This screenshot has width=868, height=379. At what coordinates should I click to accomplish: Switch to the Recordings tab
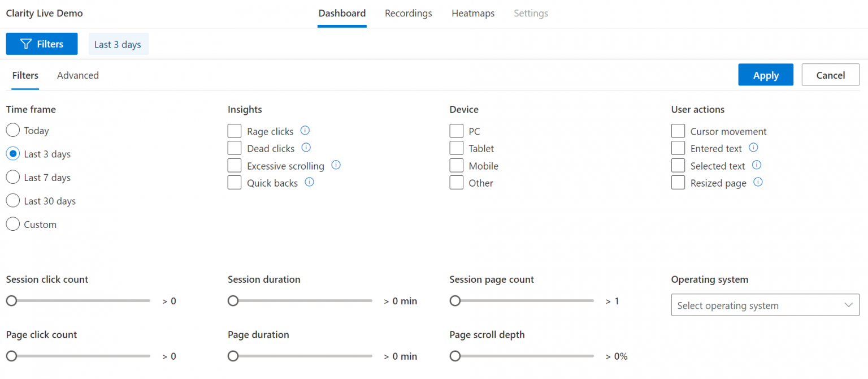pos(408,13)
